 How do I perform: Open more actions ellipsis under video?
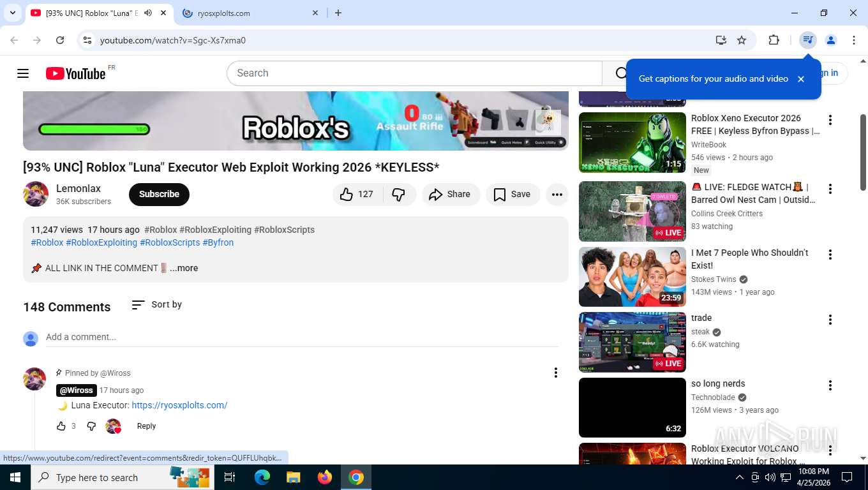(x=557, y=195)
